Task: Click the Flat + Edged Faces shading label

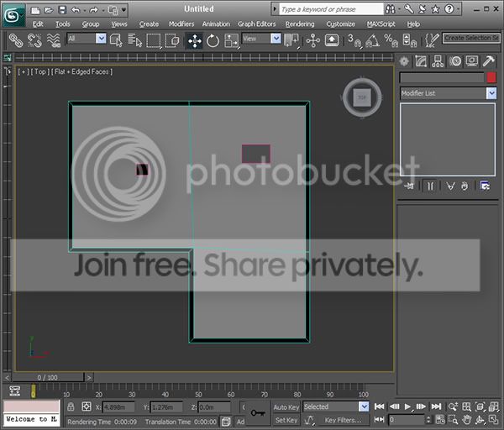Action: pos(81,72)
